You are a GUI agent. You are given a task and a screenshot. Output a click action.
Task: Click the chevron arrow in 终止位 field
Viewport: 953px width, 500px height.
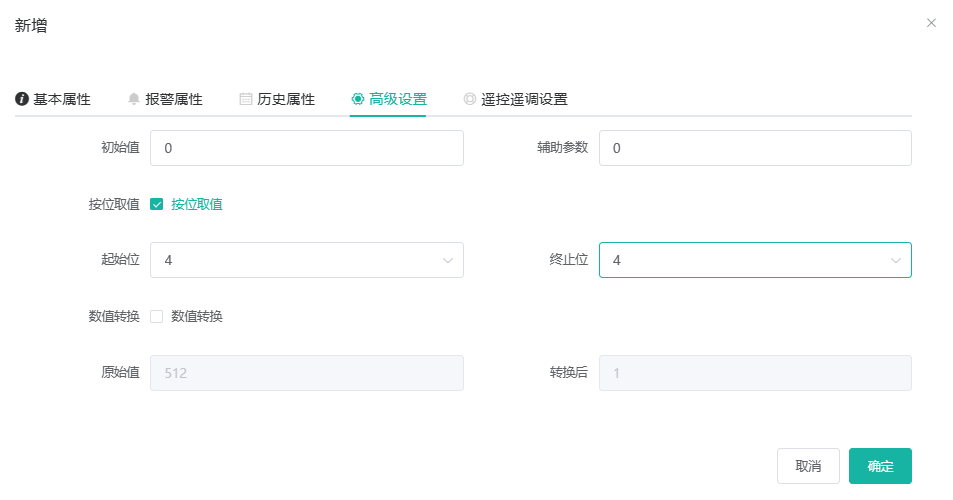[895, 261]
